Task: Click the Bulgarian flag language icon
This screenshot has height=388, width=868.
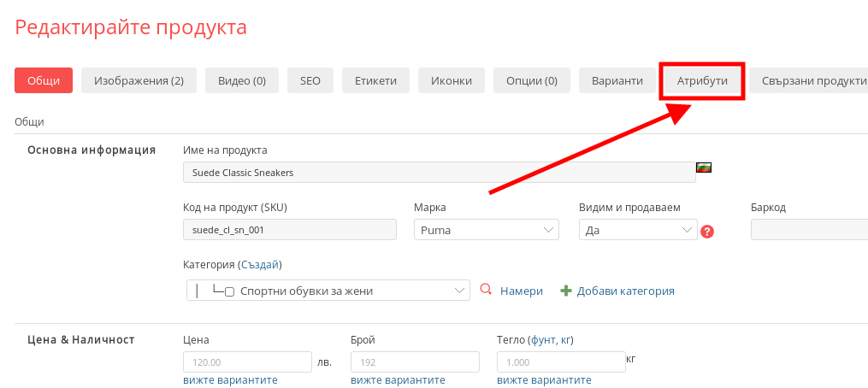Action: pos(705,167)
